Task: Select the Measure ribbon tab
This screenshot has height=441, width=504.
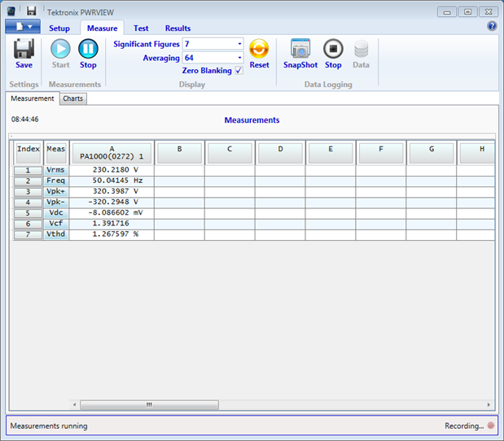Action: [x=103, y=28]
